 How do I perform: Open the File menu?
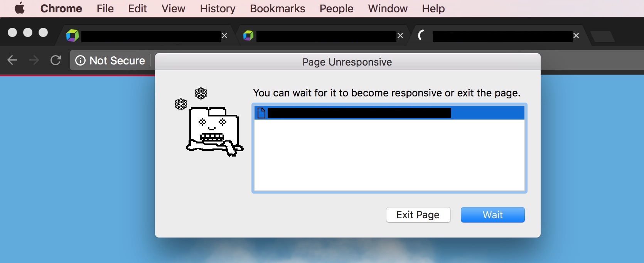point(105,8)
